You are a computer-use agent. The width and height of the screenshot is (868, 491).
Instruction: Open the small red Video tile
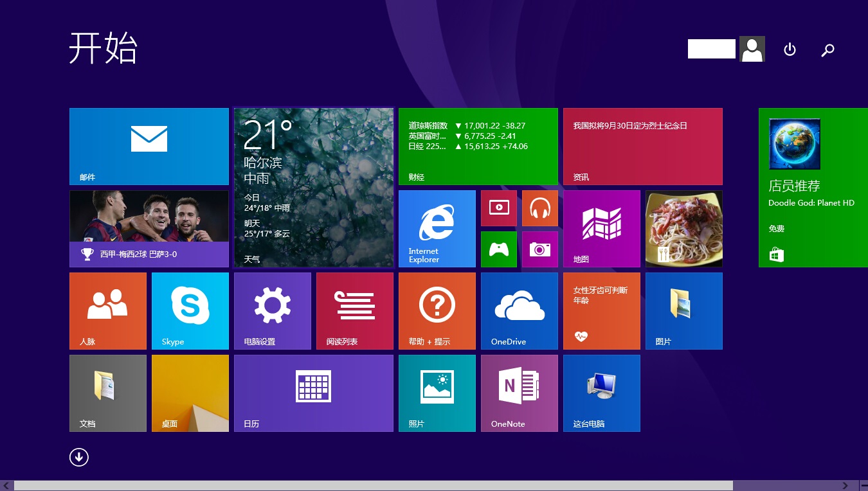click(x=499, y=208)
